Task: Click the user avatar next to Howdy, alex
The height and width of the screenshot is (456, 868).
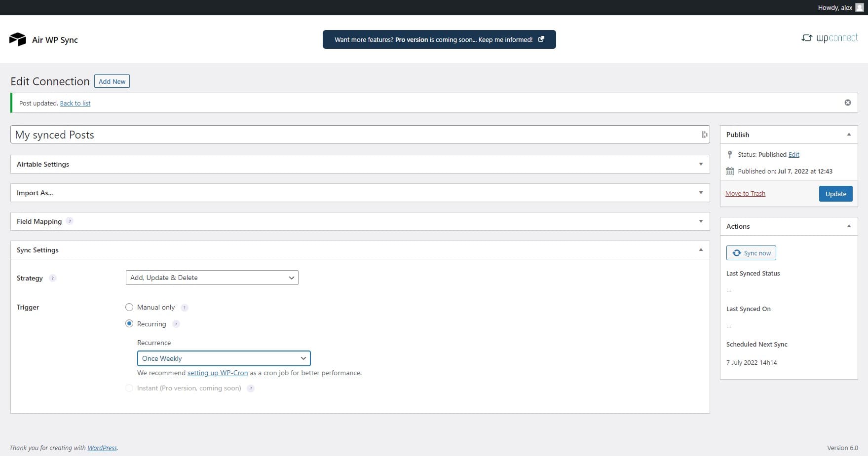Action: coord(860,7)
